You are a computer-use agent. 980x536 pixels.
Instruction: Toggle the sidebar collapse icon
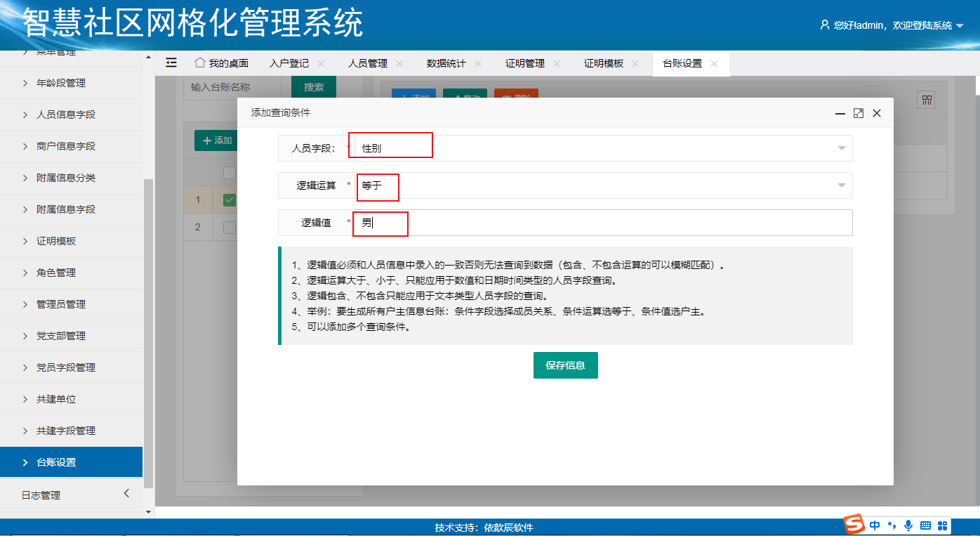coord(171,63)
